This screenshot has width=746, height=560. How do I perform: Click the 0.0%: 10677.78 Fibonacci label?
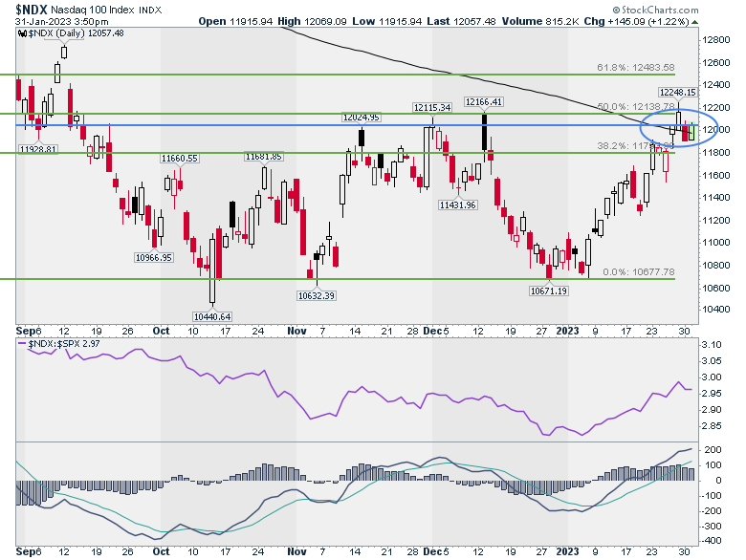point(639,272)
